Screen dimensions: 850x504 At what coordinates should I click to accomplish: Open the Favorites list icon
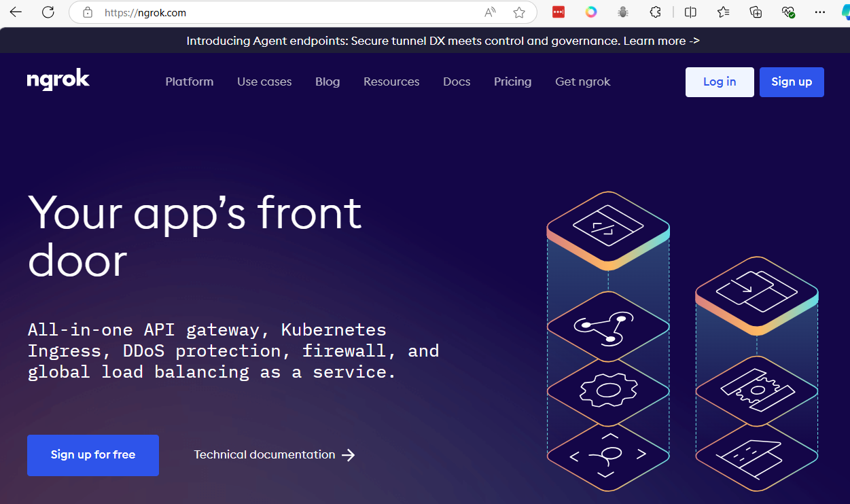click(x=723, y=12)
